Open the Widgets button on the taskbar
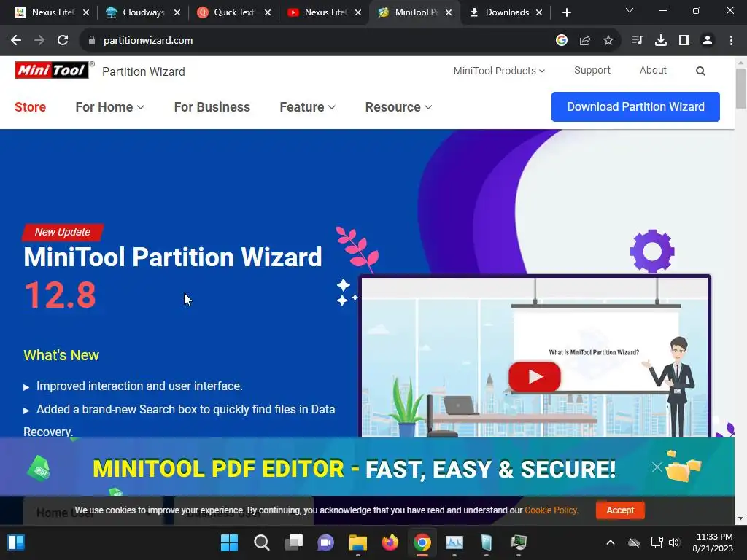The width and height of the screenshot is (747, 560). pyautogui.click(x=16, y=542)
